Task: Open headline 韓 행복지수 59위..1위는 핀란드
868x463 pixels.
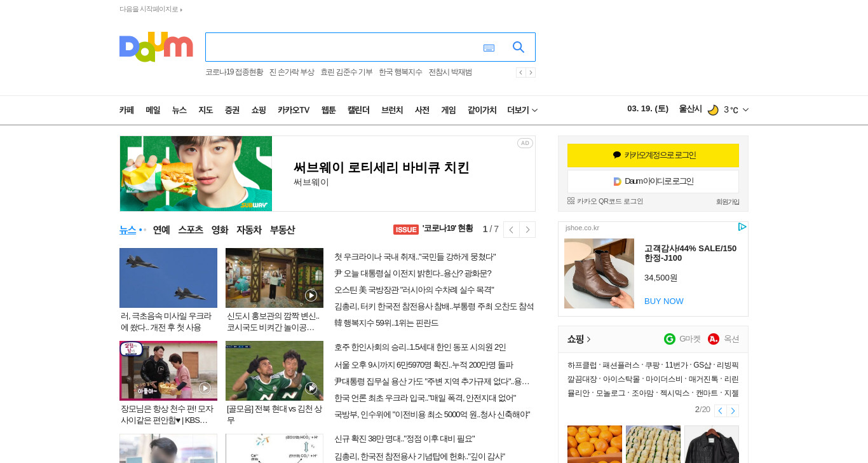Action: click(386, 323)
